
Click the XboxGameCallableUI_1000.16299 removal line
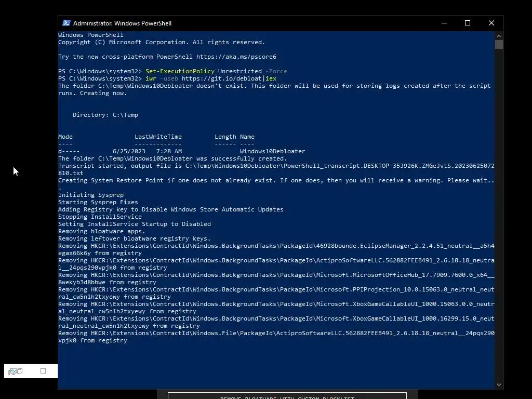pos(276,322)
